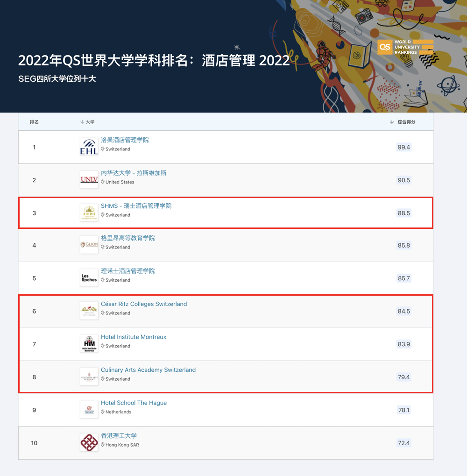This screenshot has height=476, width=467.
Task: Click the 85.8 score value
Action: [404, 245]
